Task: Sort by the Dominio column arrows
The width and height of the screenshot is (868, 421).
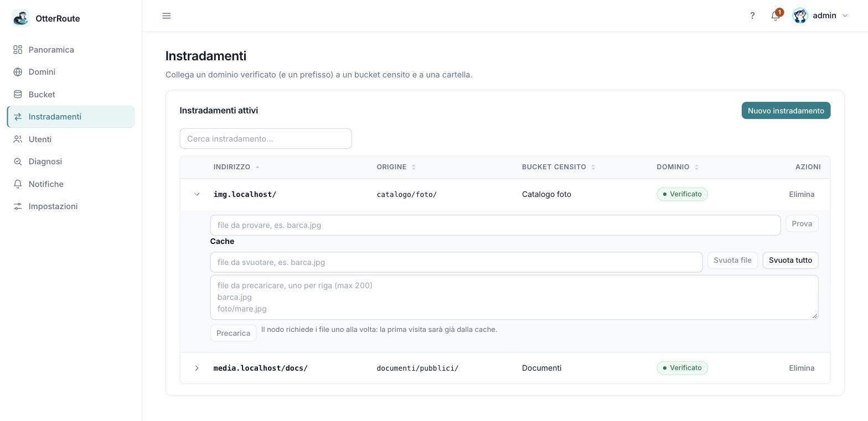Action: click(x=696, y=167)
